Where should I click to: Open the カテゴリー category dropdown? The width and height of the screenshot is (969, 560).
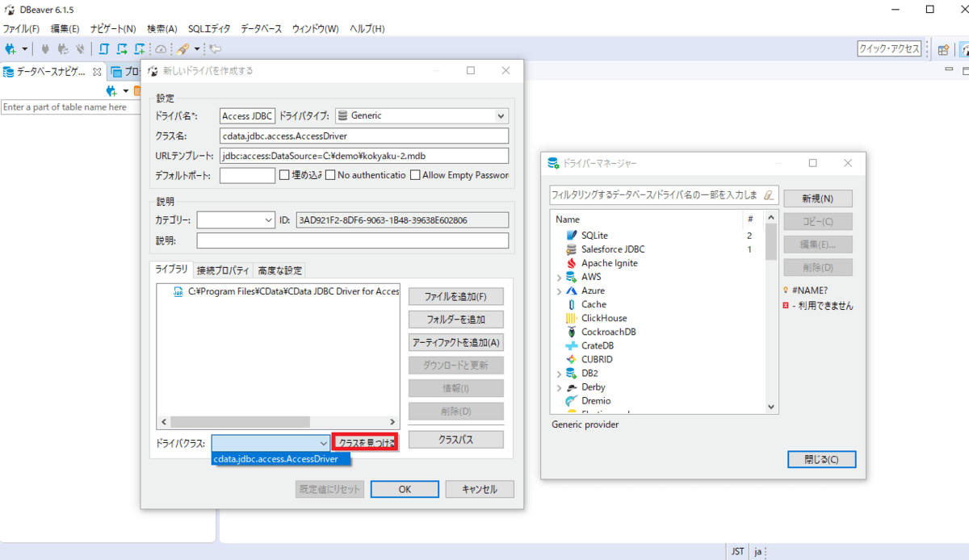[x=236, y=219]
